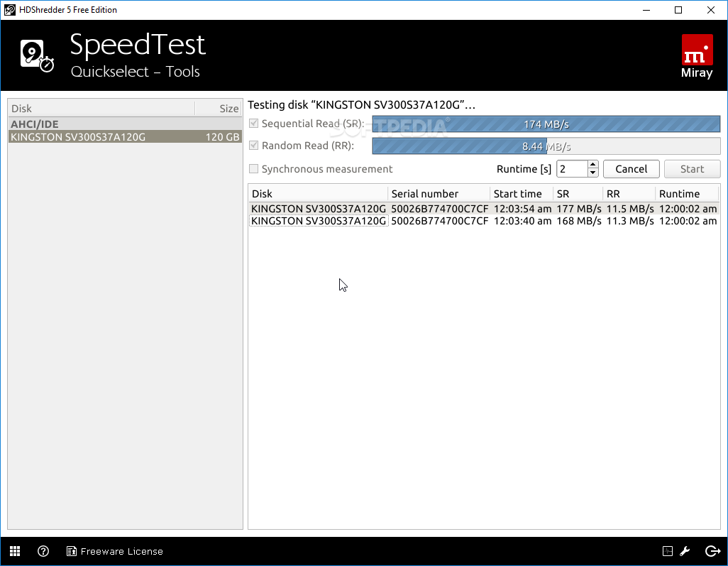The image size is (728, 566).
Task: Select the result row started 12:03:40 am
Action: (484, 221)
